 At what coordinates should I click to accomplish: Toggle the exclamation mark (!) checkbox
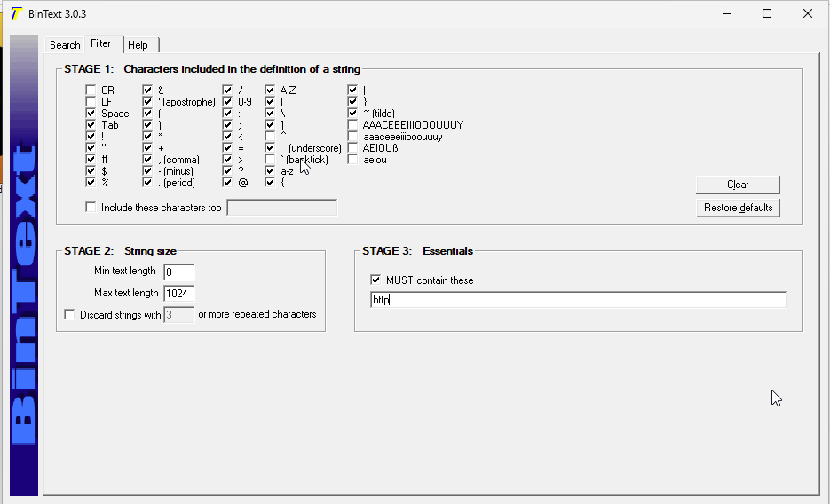tap(91, 137)
